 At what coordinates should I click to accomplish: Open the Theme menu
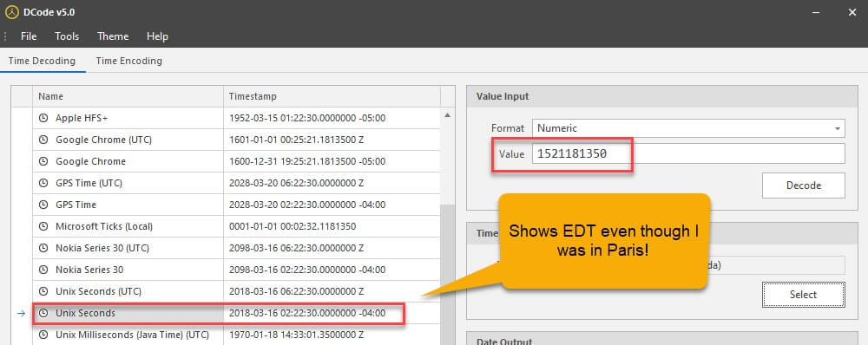113,36
